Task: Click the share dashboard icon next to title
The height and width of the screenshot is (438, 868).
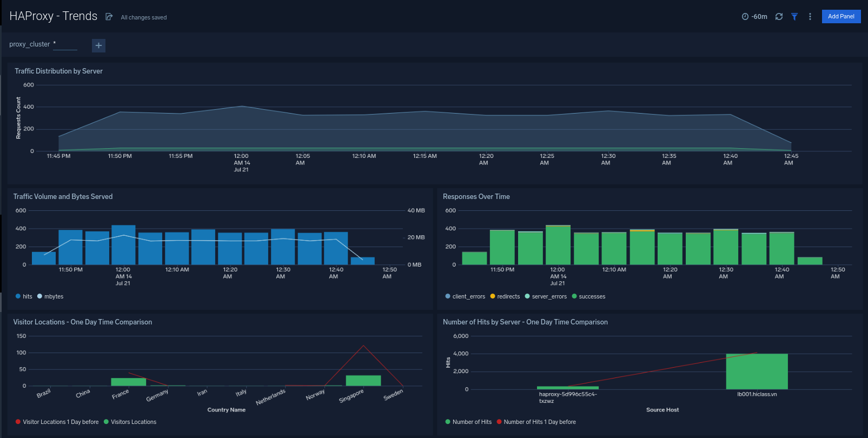Action: click(109, 17)
